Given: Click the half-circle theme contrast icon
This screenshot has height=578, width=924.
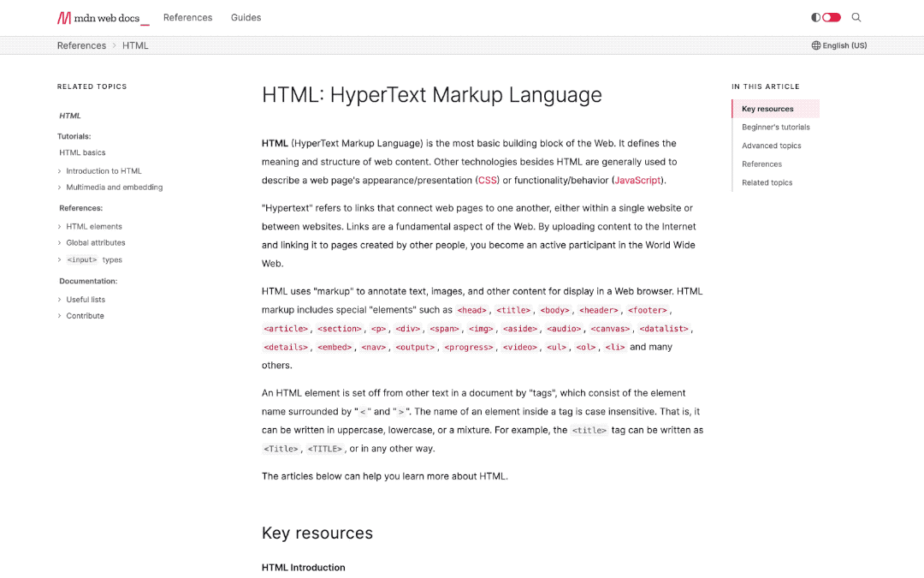Looking at the screenshot, I should click(815, 17).
